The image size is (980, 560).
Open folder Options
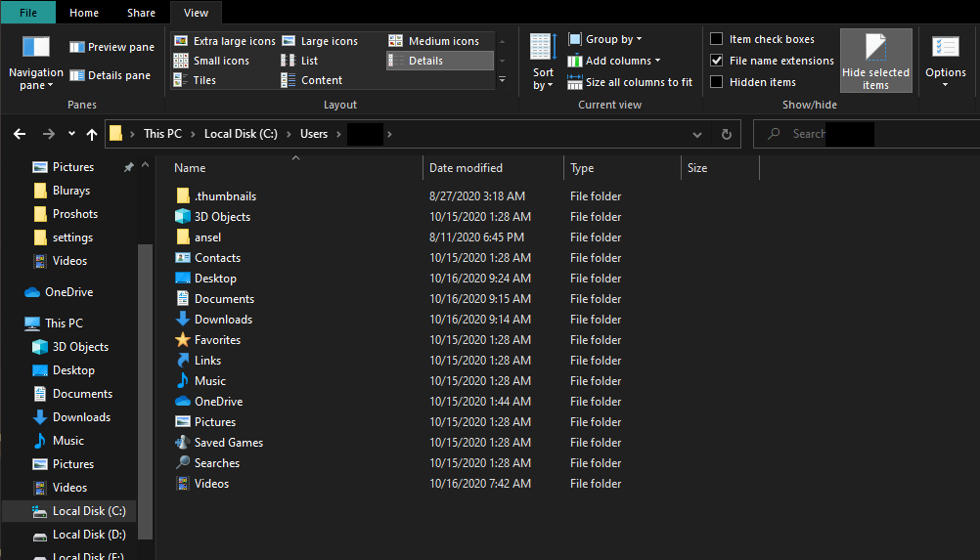click(x=945, y=62)
